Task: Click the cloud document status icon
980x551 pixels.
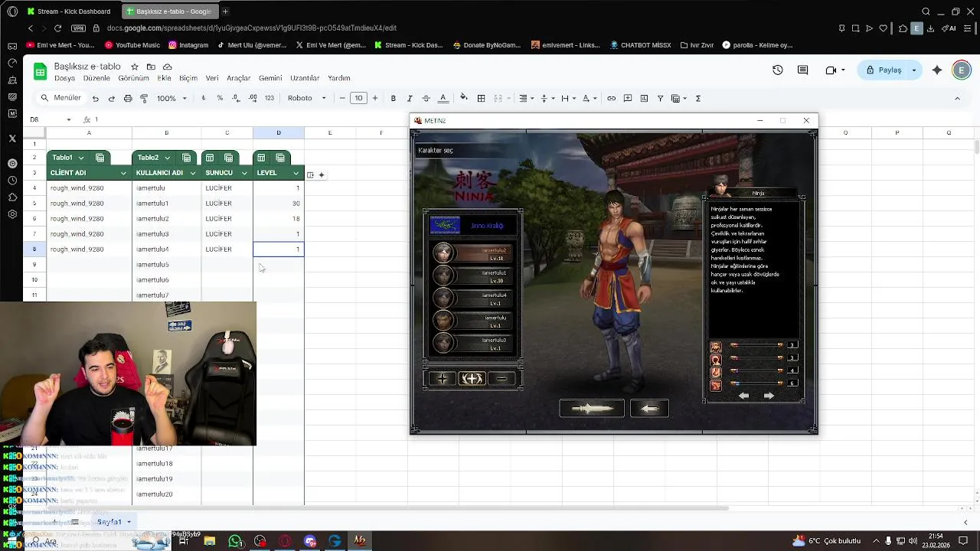Action: pos(167,67)
